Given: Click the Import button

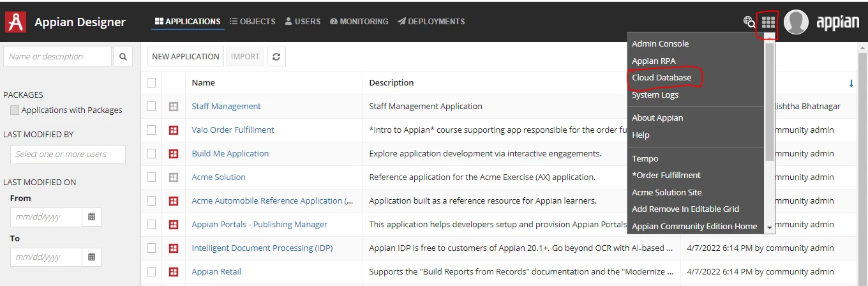Looking at the screenshot, I should tap(245, 57).
